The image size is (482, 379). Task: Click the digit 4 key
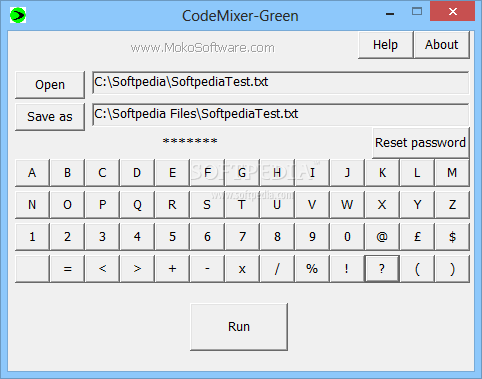click(137, 237)
